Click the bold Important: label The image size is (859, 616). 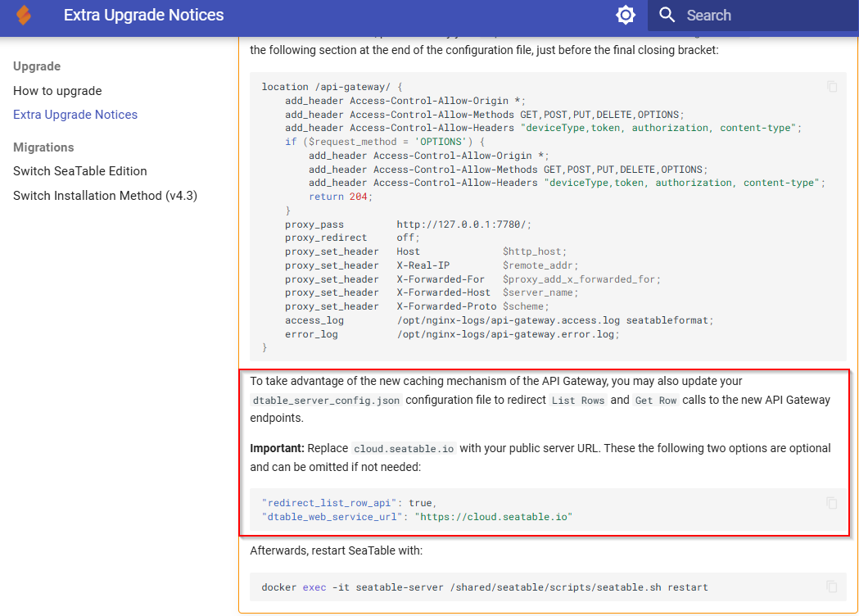pyautogui.click(x=278, y=448)
